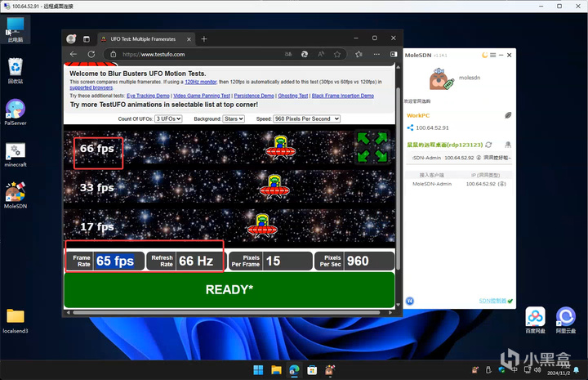Open This PC desktop icon
The image size is (588, 380).
pyautogui.click(x=15, y=29)
